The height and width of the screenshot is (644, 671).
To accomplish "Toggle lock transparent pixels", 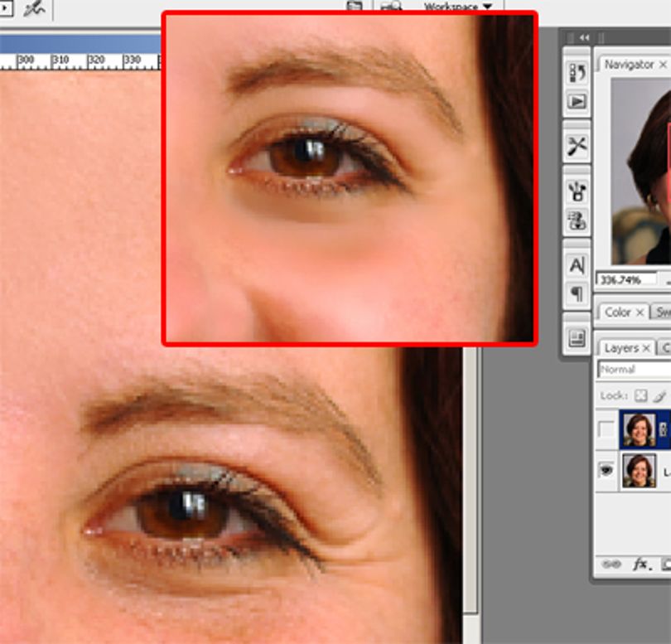I will (x=640, y=395).
